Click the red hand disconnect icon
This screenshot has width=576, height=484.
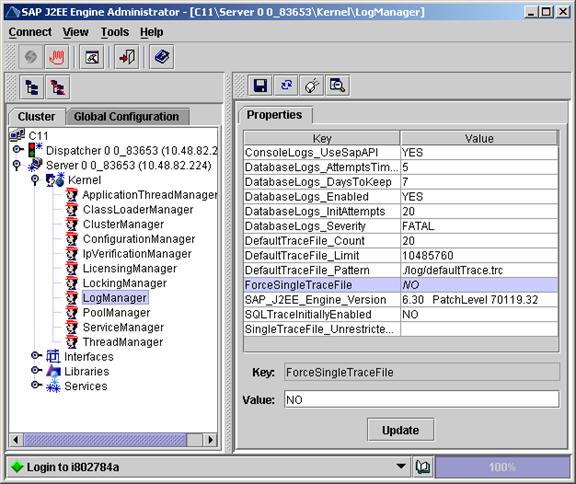coord(57,57)
